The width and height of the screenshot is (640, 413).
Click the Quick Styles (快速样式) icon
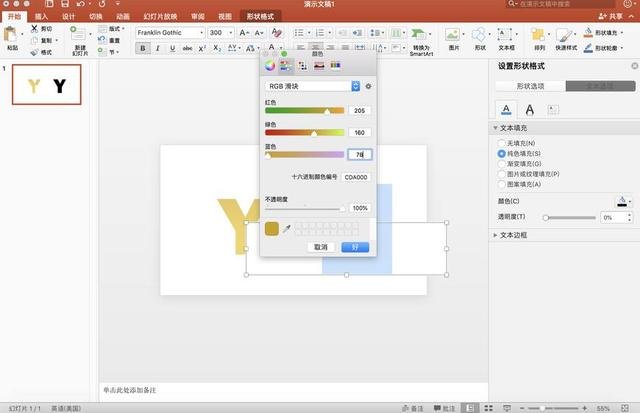pyautogui.click(x=564, y=35)
